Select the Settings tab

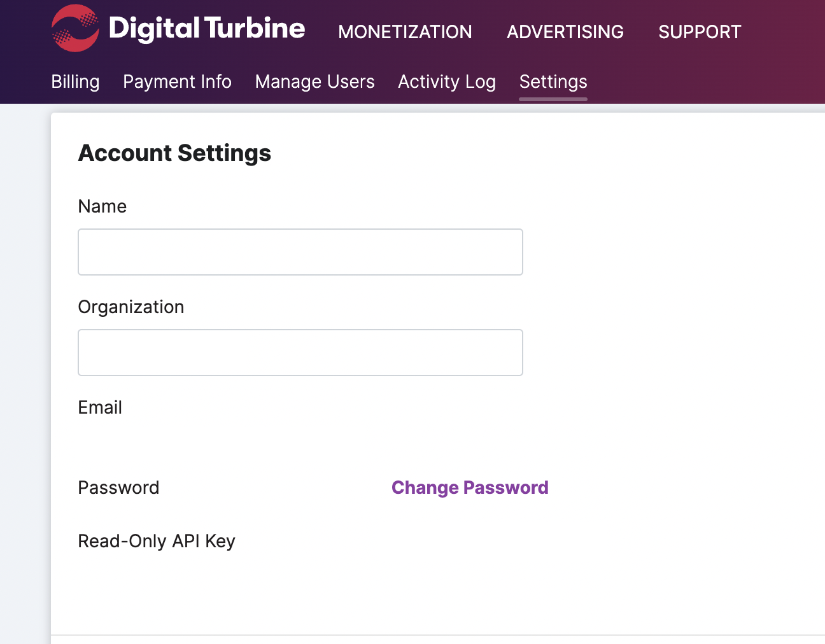553,81
